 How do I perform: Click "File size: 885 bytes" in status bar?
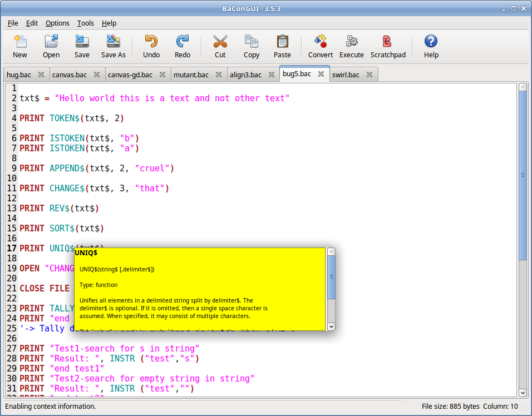click(450, 407)
